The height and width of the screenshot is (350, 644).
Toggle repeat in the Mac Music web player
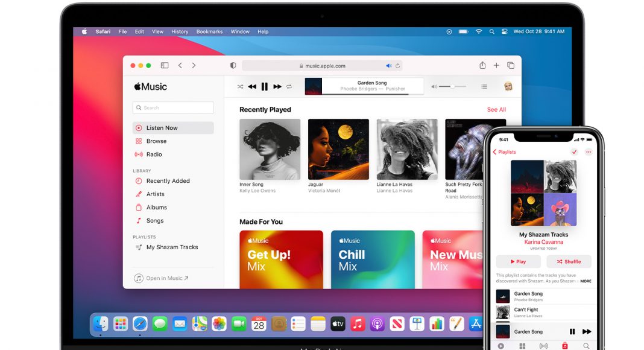click(x=289, y=87)
